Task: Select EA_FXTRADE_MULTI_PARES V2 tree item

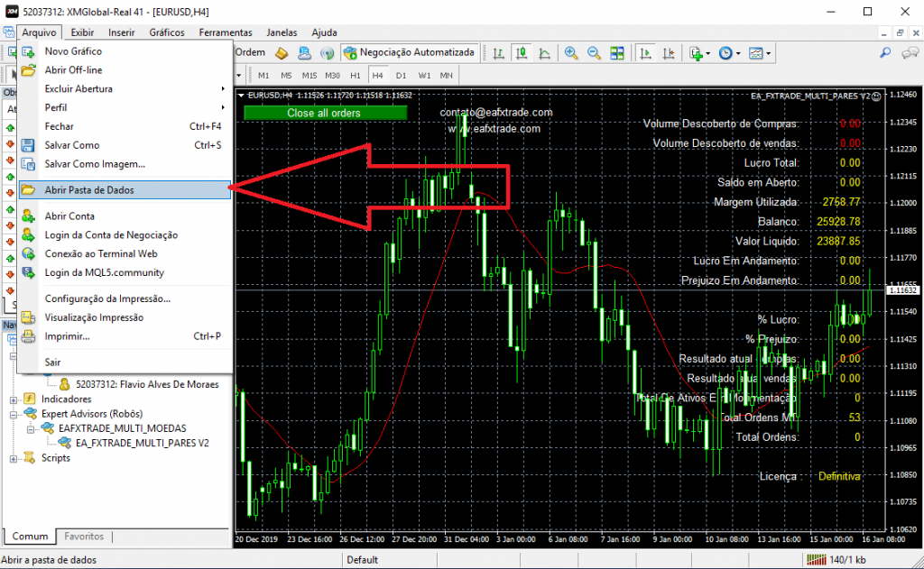Action: pos(142,443)
